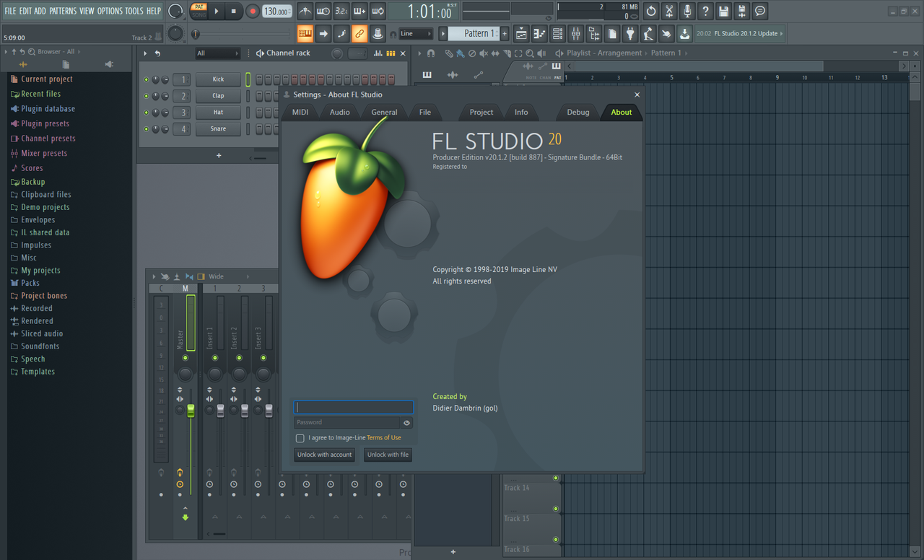Open the Piano roll view icon
The height and width of the screenshot is (560, 924).
tap(539, 33)
